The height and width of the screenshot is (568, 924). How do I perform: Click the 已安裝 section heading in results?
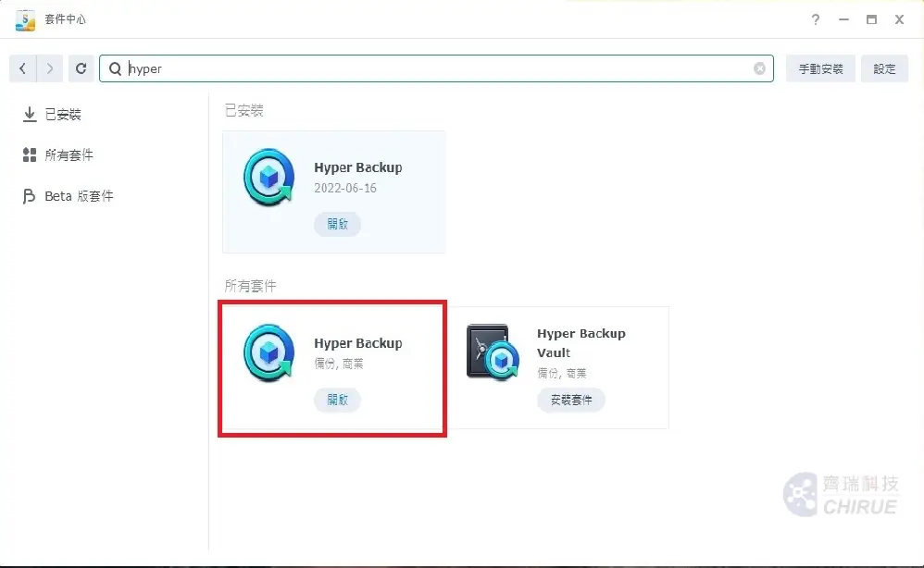pyautogui.click(x=244, y=111)
